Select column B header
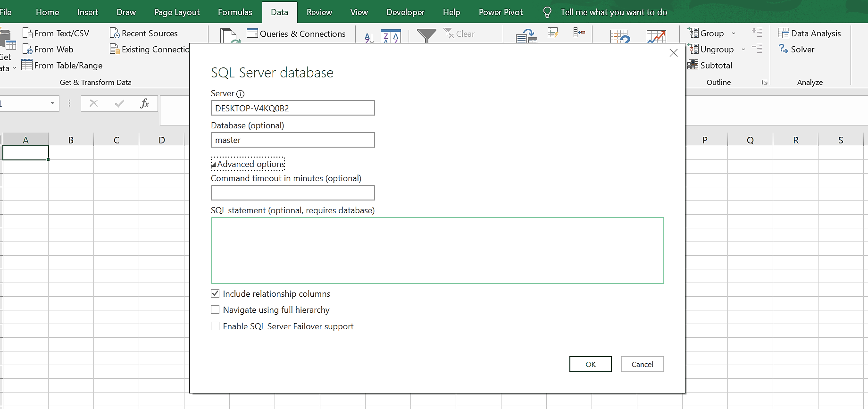This screenshot has width=868, height=409. 71,140
